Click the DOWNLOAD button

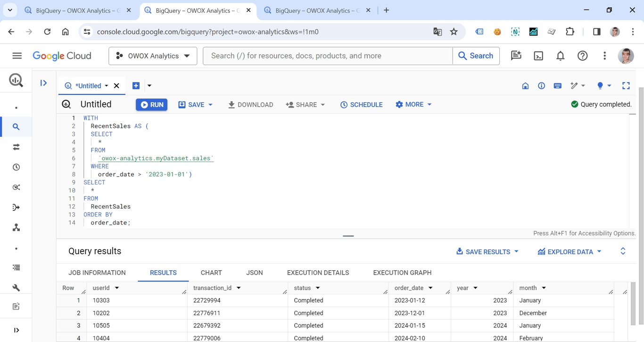click(250, 105)
